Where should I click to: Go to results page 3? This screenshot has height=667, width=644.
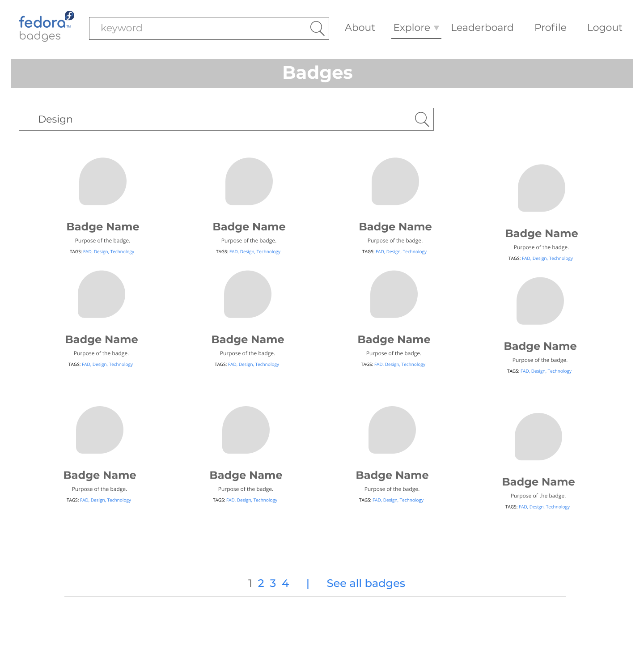pos(273,583)
